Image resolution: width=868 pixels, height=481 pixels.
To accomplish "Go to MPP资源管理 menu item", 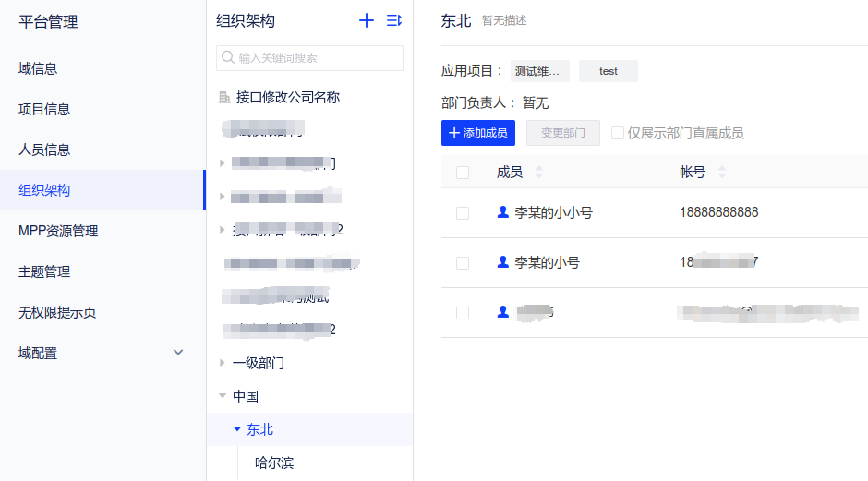I will coord(58,231).
